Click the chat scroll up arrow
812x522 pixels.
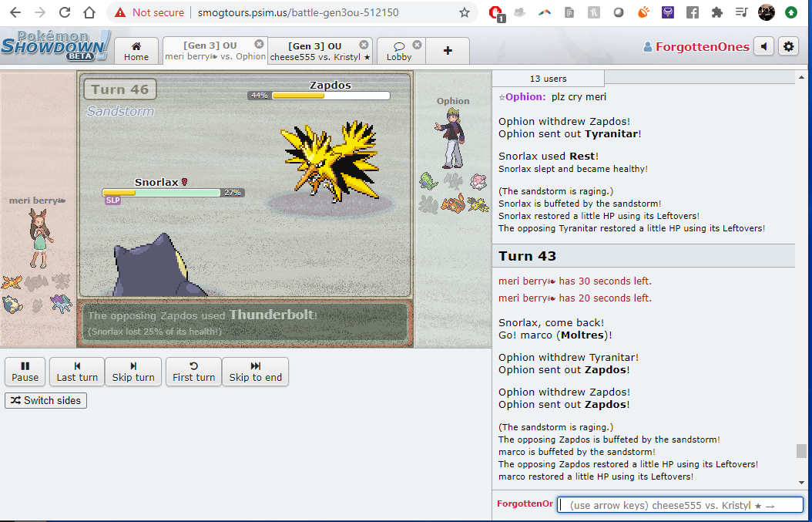pyautogui.click(x=801, y=77)
